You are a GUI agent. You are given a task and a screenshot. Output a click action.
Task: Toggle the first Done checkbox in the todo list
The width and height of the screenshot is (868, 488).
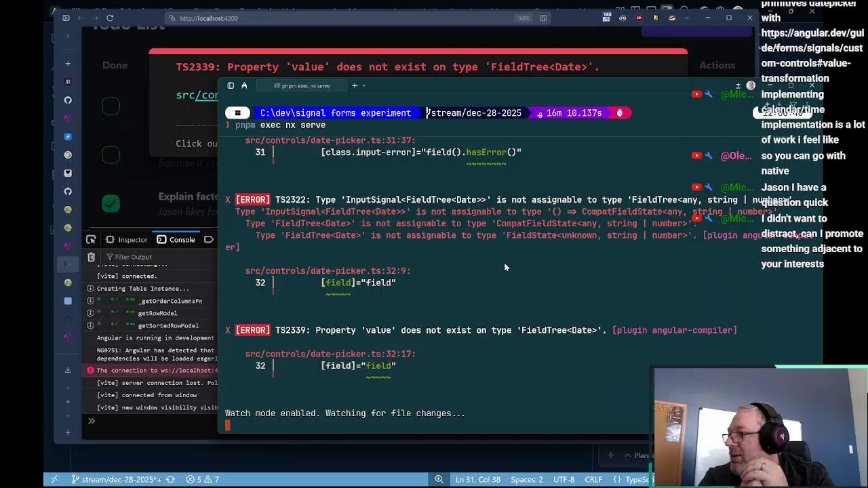coord(111,106)
